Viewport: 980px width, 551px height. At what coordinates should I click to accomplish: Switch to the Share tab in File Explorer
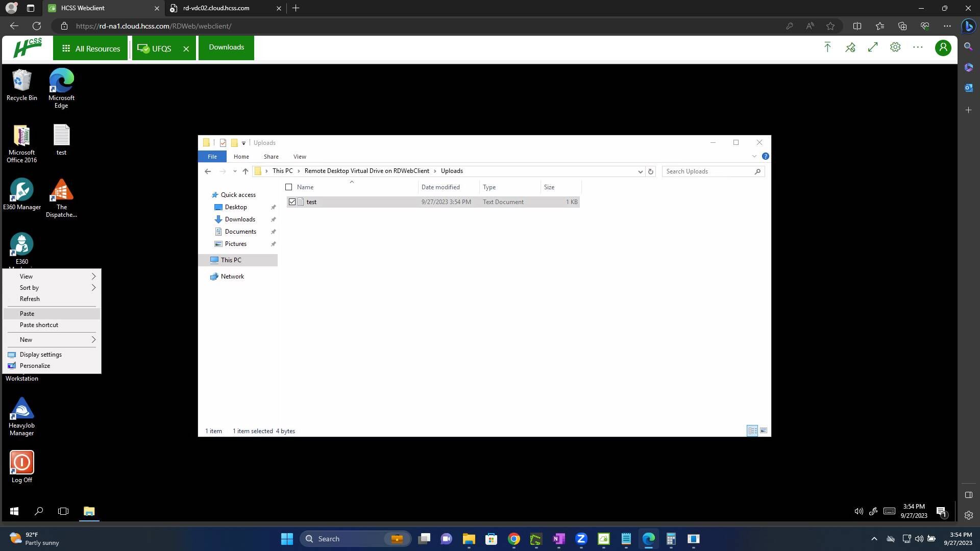coord(271,156)
